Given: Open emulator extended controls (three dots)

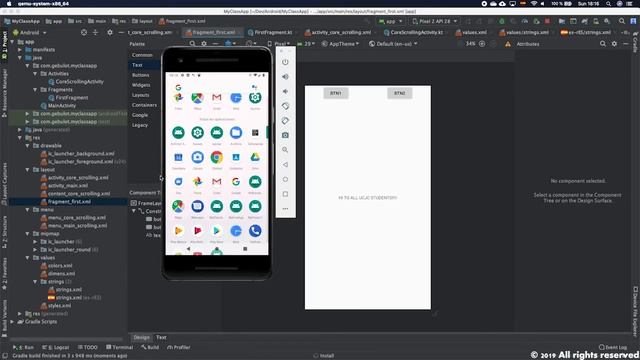Looking at the screenshot, I should (x=285, y=209).
